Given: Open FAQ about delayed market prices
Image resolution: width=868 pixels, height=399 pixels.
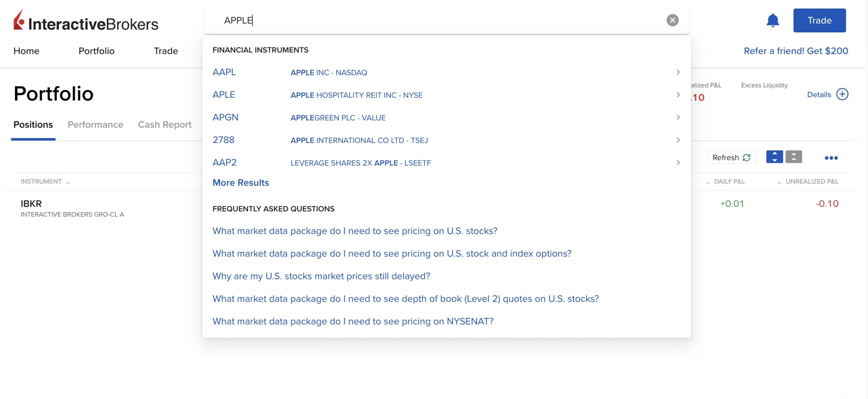Looking at the screenshot, I should pyautogui.click(x=321, y=276).
